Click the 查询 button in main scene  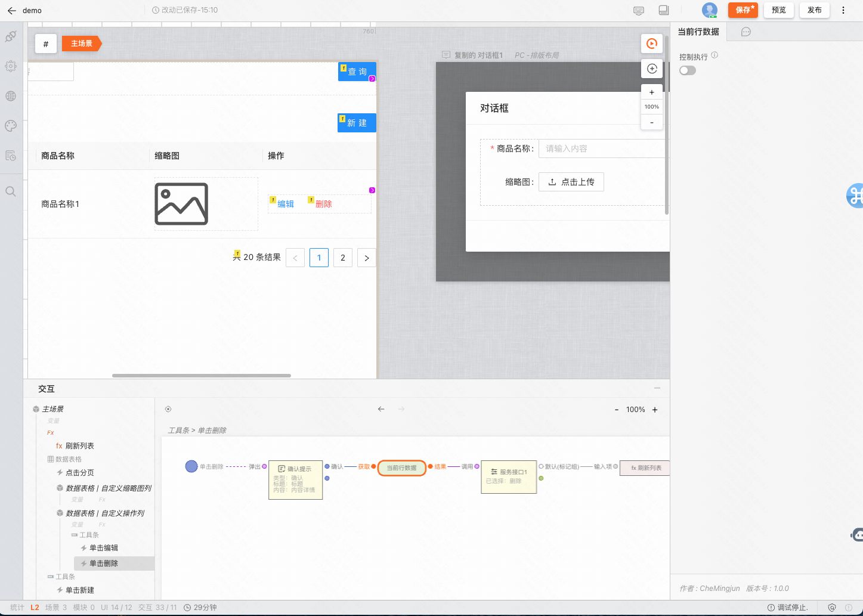(x=357, y=72)
